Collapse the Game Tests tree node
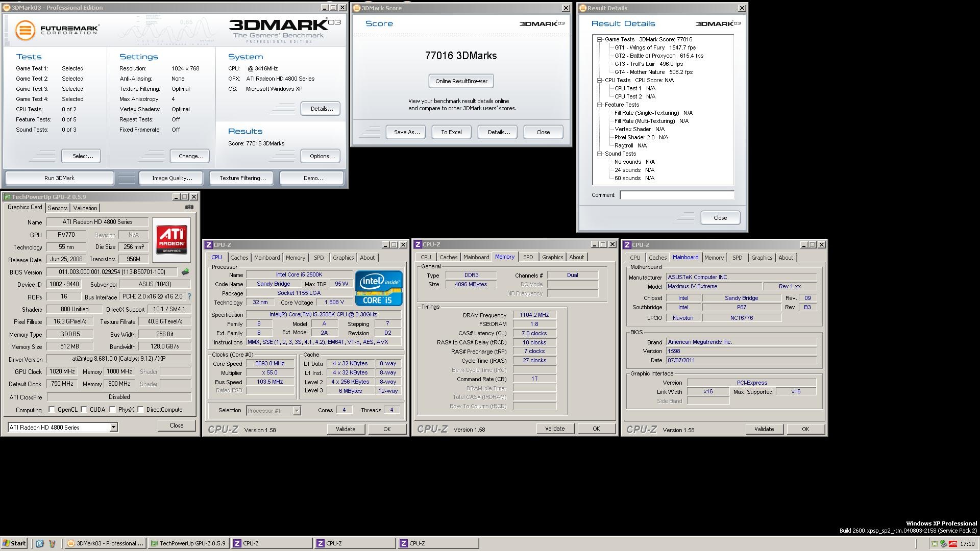This screenshot has width=980, height=551. (x=600, y=39)
